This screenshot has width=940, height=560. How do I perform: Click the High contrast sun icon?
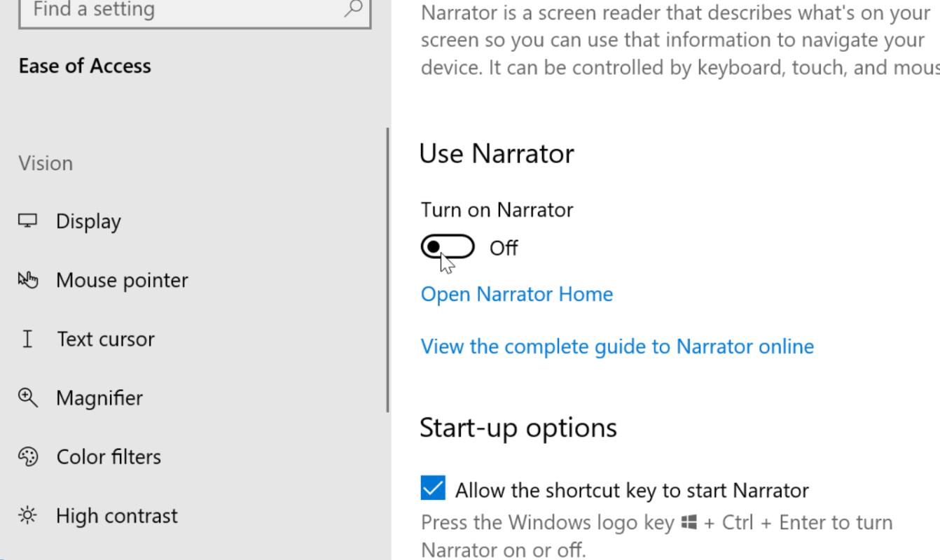27,516
